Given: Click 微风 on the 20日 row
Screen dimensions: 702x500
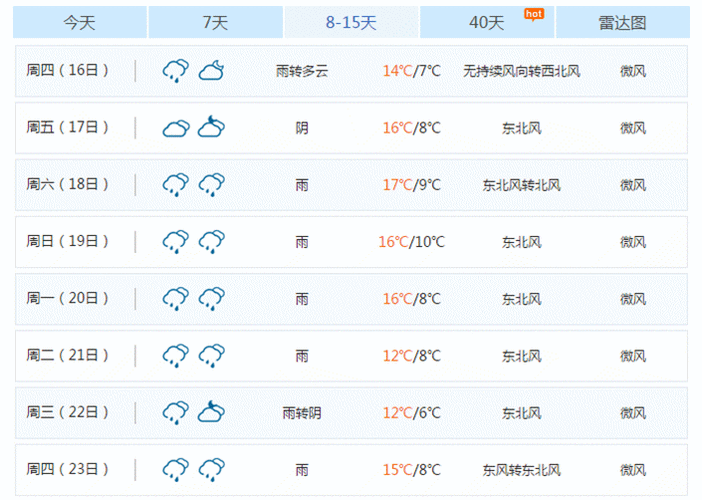Looking at the screenshot, I should pos(633,299).
